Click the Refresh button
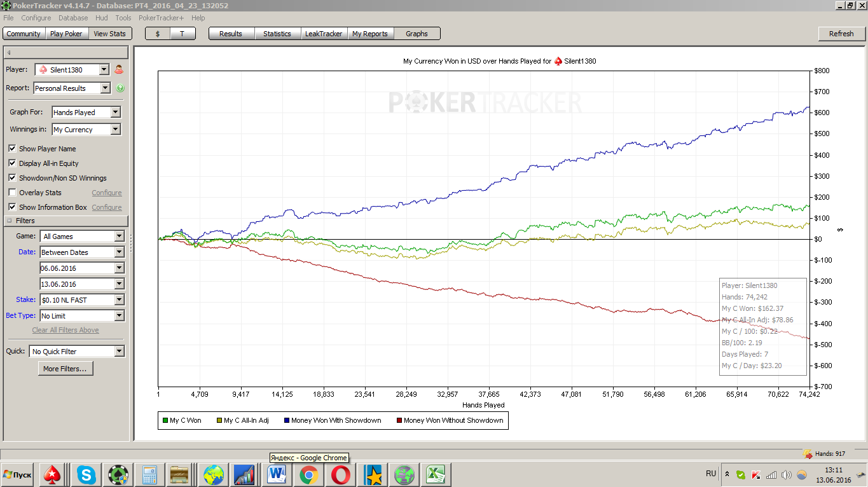 (841, 34)
